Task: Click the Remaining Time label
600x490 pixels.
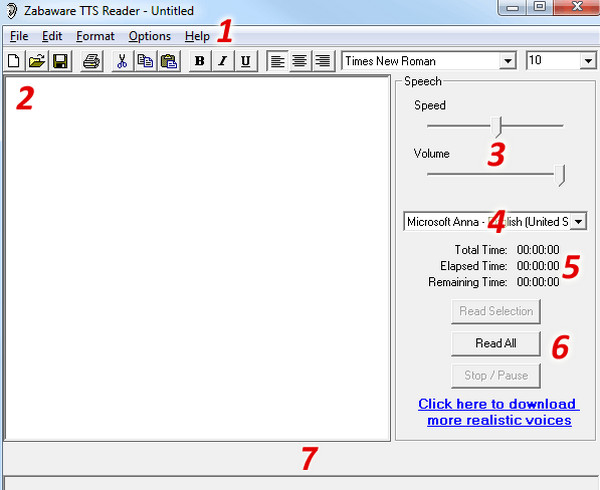Action: click(468, 282)
